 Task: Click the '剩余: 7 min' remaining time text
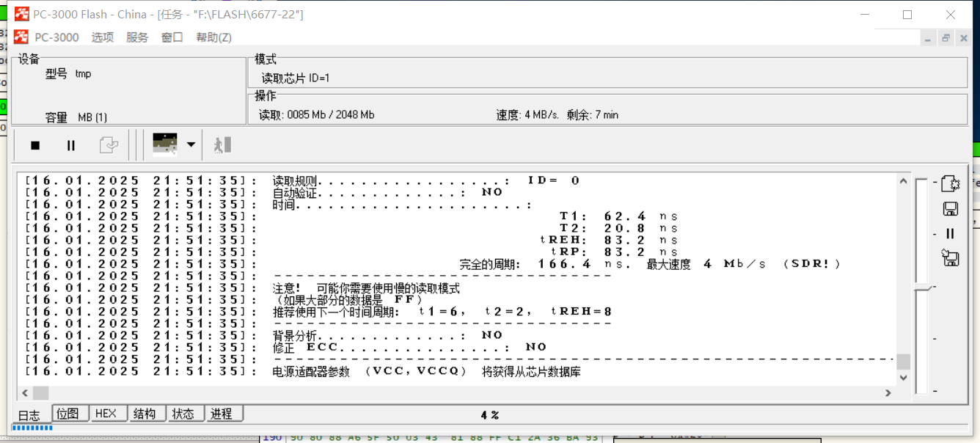point(593,115)
